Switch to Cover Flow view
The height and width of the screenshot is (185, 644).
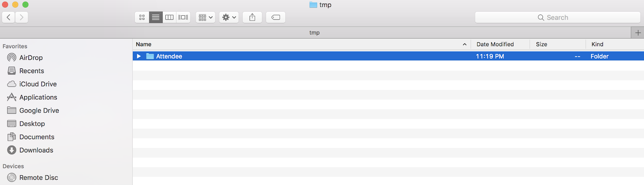(x=183, y=17)
